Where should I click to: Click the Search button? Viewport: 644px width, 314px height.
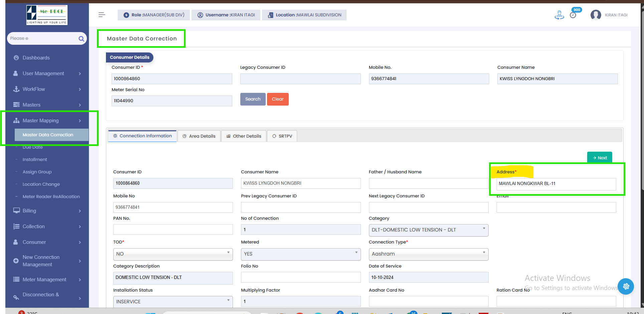click(253, 99)
